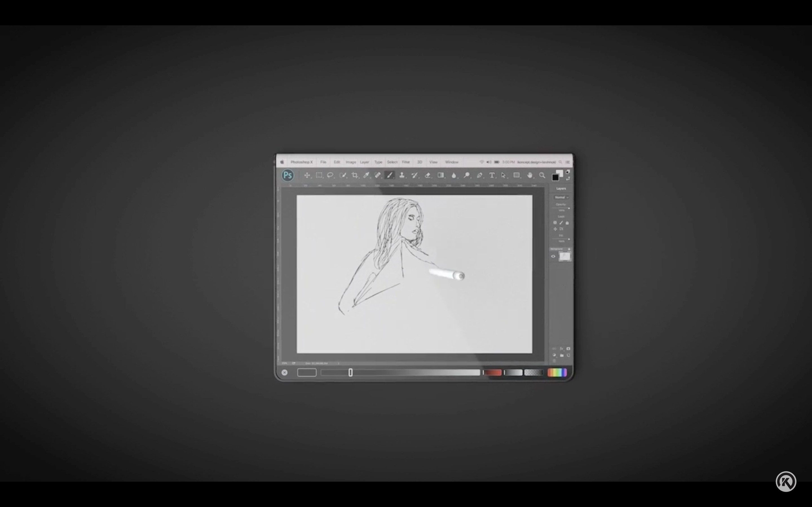812x507 pixels.
Task: Grab the Zoom tool
Action: click(542, 175)
